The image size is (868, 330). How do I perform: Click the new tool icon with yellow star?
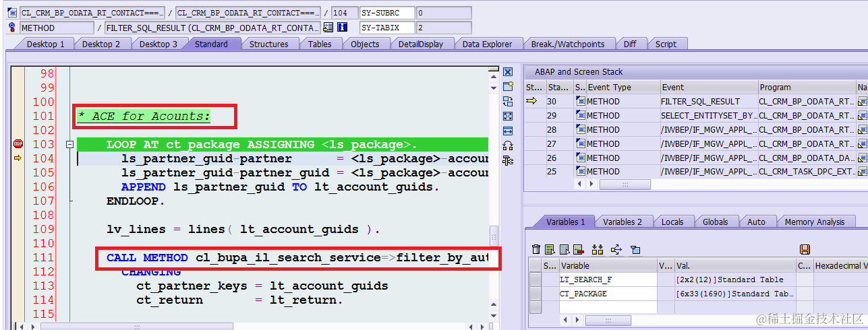point(509,87)
